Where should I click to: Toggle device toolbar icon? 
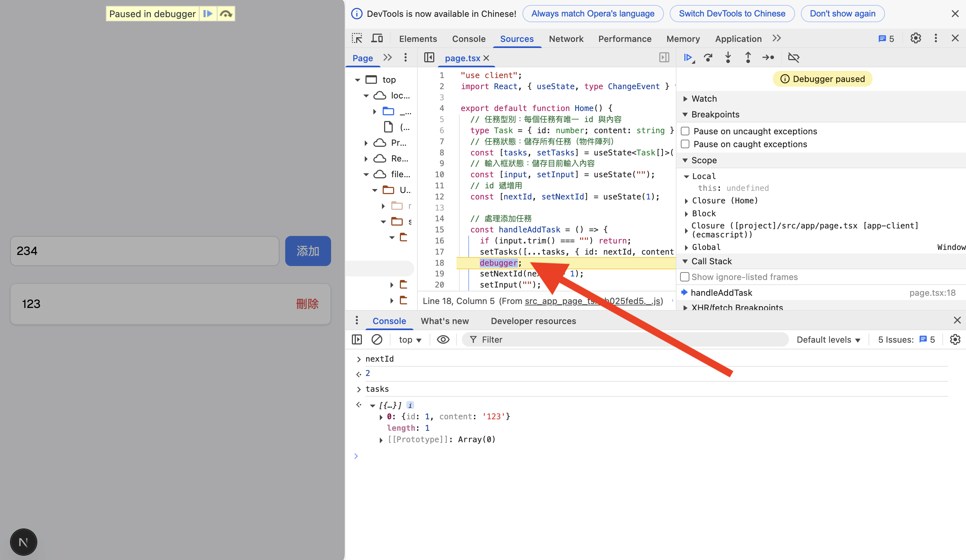click(377, 38)
